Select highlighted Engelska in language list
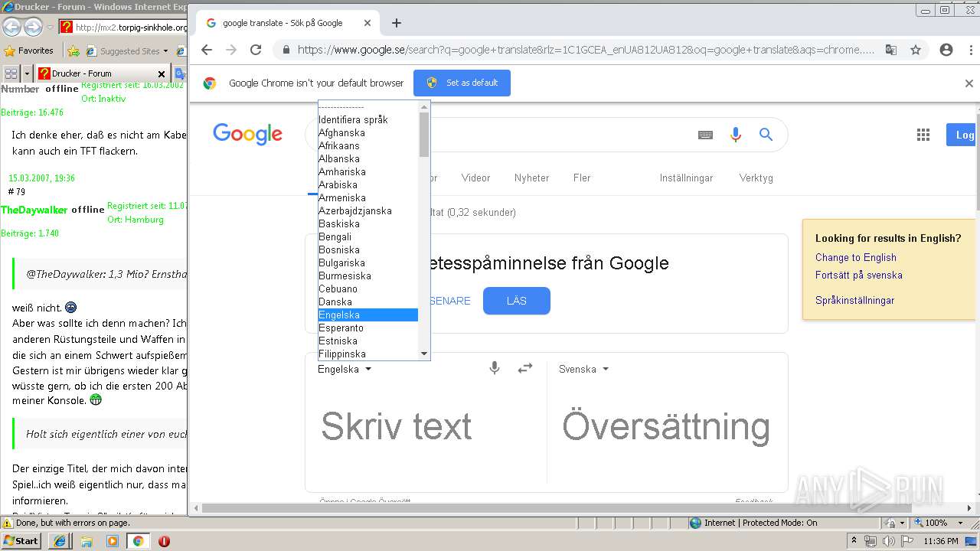The width and height of the screenshot is (980, 551). (x=368, y=315)
